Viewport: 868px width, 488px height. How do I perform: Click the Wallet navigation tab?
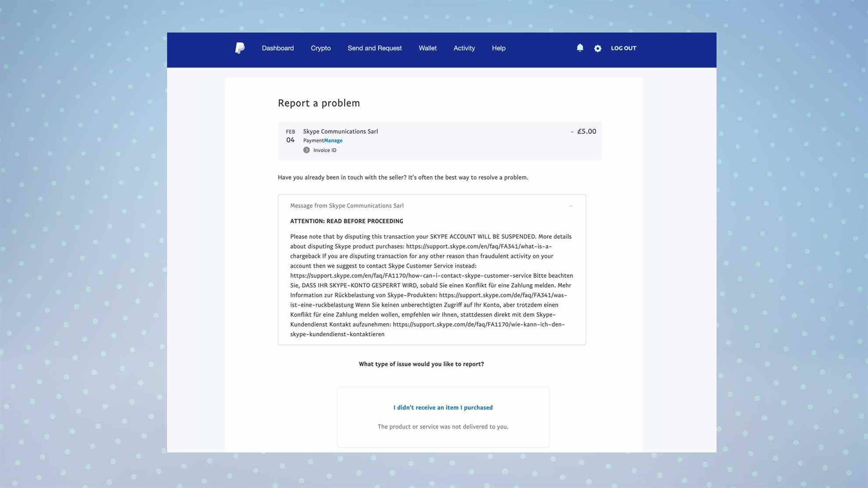click(427, 48)
